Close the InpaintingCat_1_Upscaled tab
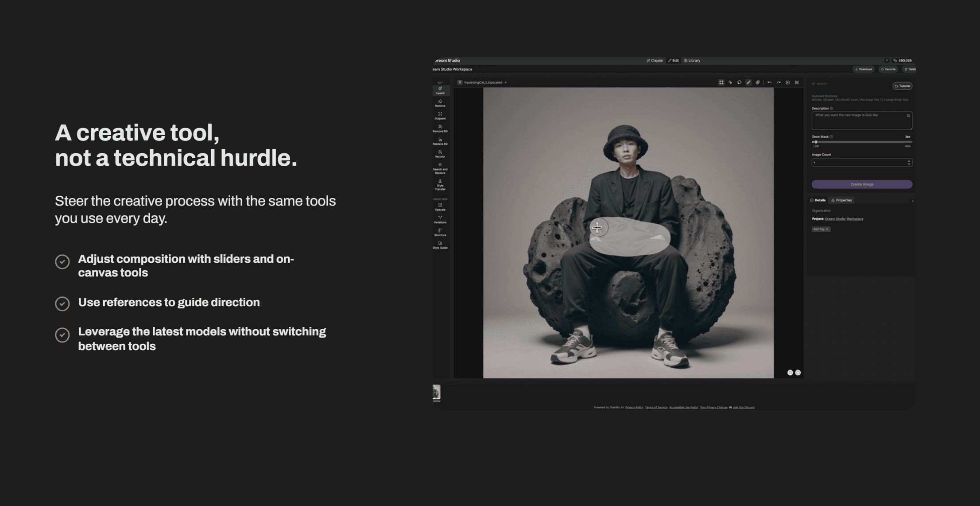980x506 pixels. [x=505, y=82]
